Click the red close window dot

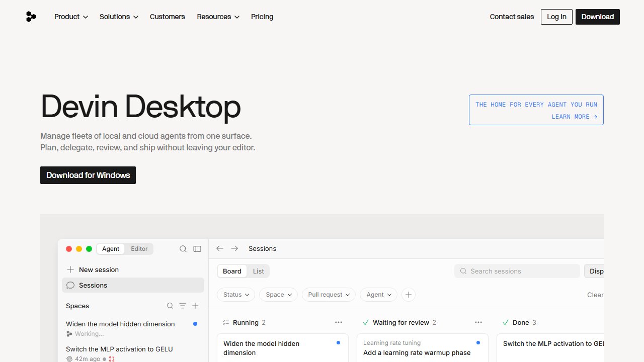point(69,249)
